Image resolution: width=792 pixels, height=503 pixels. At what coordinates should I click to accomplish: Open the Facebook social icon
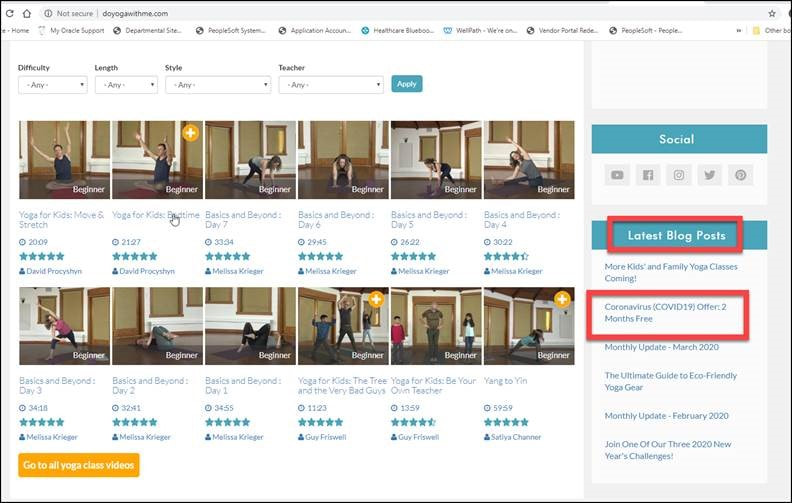point(648,175)
